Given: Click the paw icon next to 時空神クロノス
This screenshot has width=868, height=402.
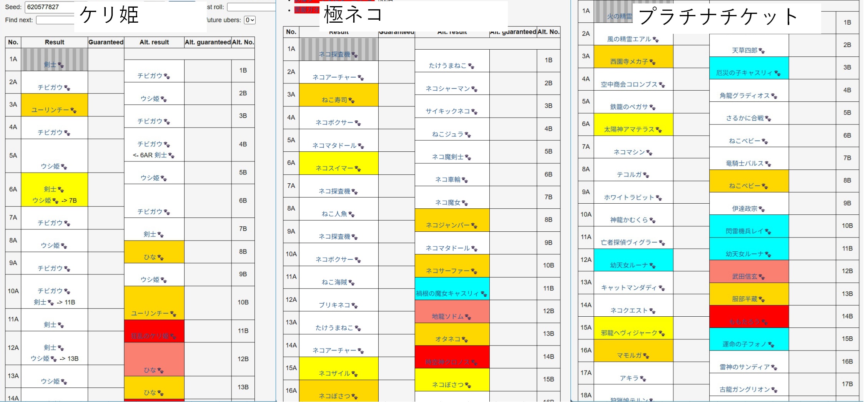Looking at the screenshot, I should tap(474, 362).
